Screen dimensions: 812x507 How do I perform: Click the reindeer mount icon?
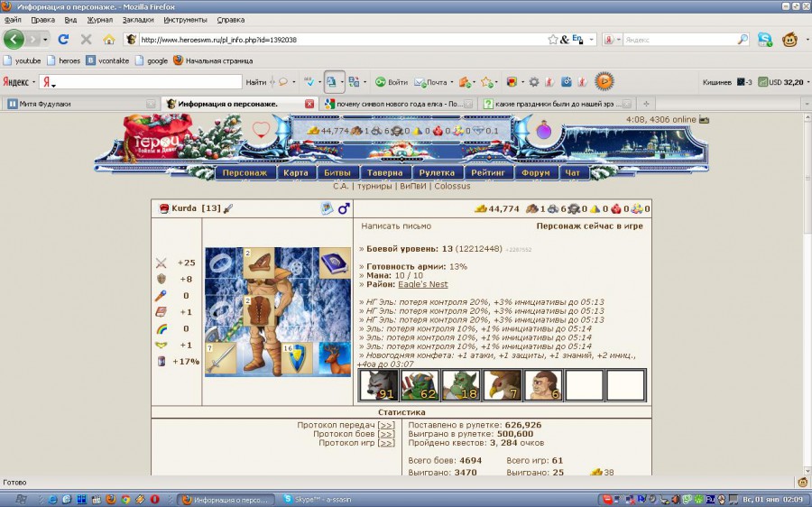click(335, 358)
